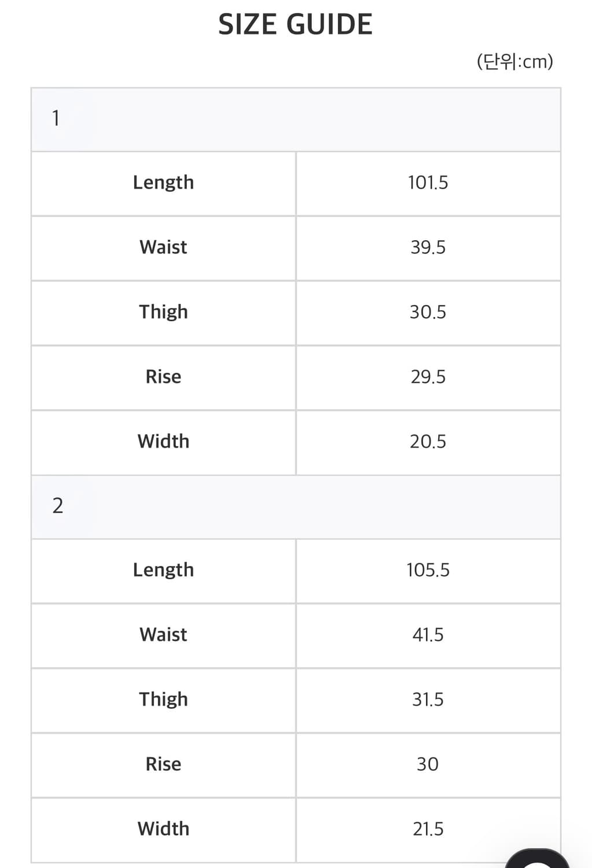Click the dark floating button at bottom-right
Viewport: 592px width, 868px height.
click(x=538, y=859)
